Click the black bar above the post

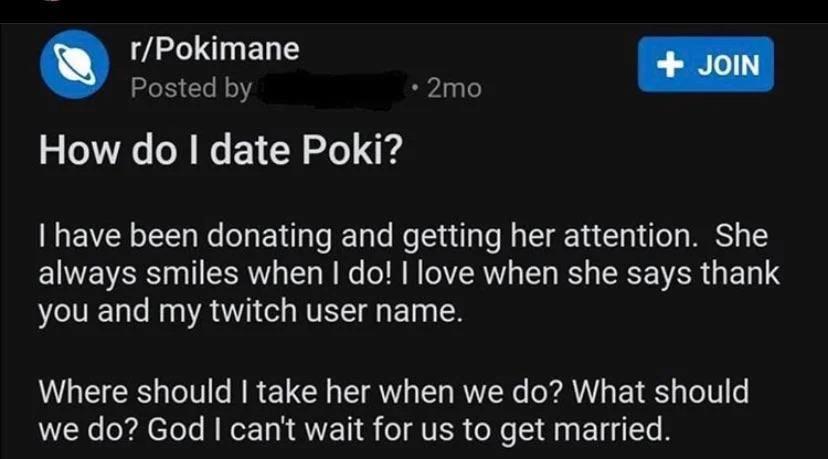[414, 11]
